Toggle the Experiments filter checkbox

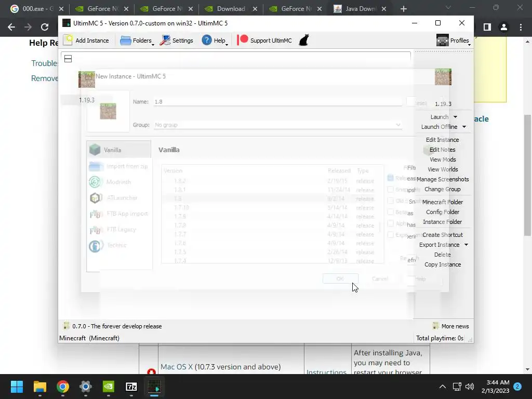[390, 235]
